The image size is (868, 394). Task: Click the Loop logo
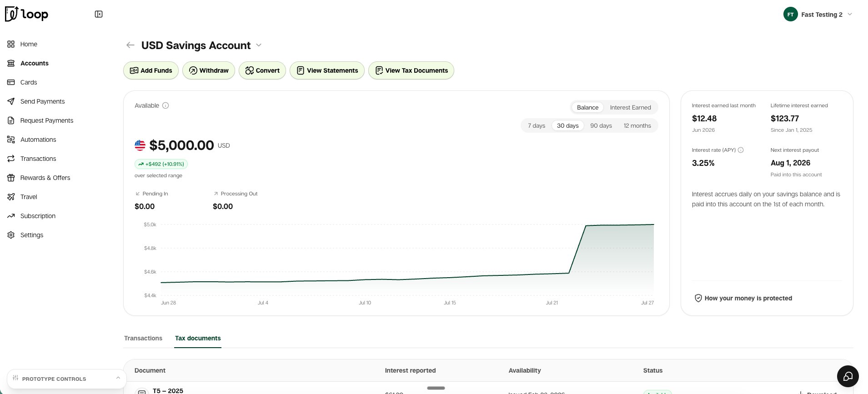coord(26,14)
